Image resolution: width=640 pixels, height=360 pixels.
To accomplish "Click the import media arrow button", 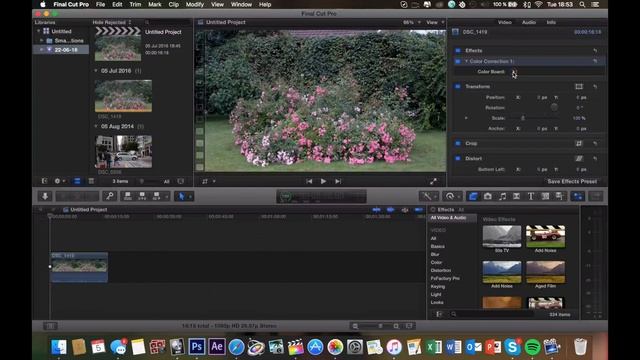I will pos(45,196).
